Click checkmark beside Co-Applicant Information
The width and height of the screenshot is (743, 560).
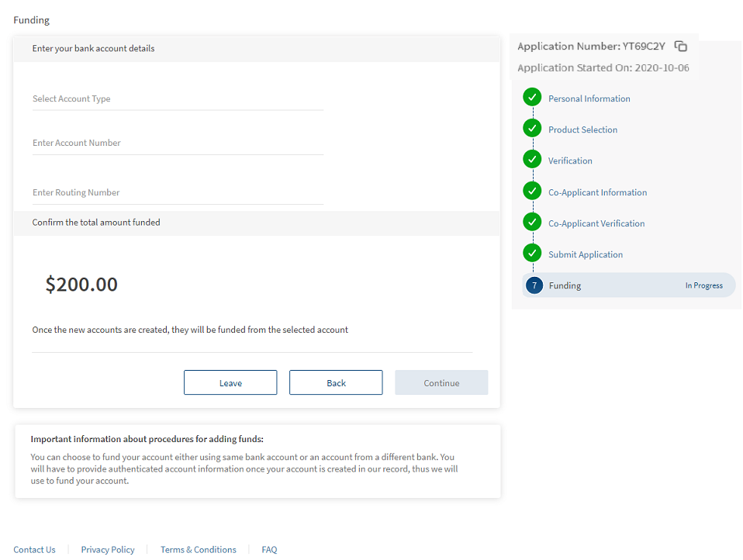(531, 191)
